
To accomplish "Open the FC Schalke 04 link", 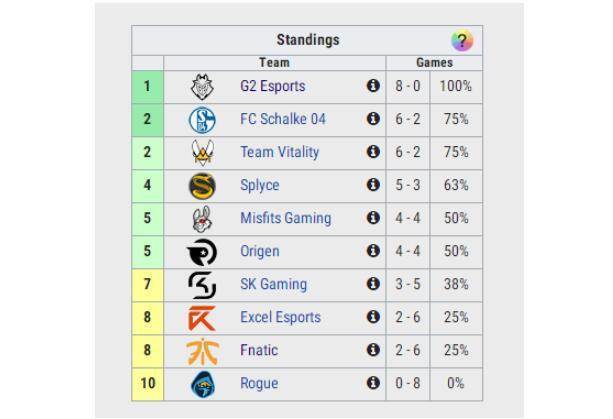I will (x=283, y=120).
